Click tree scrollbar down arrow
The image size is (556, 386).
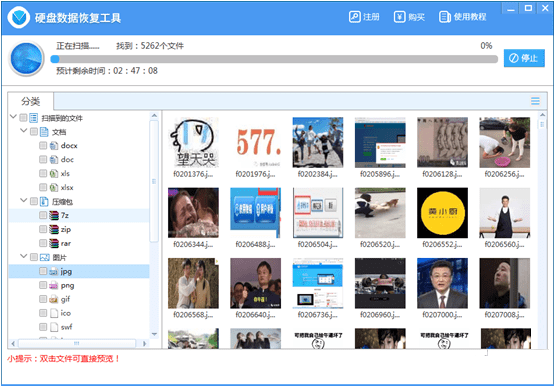pos(154,334)
